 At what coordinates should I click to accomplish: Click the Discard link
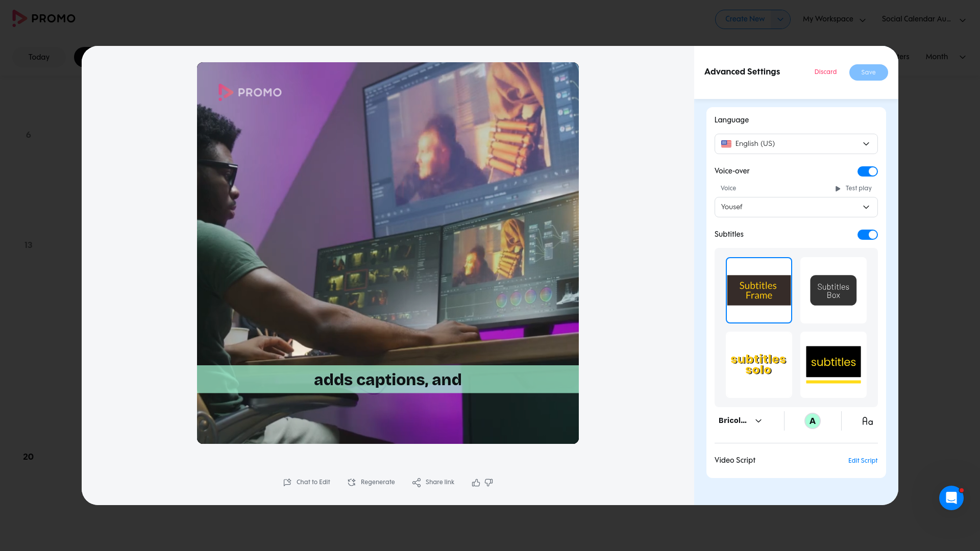point(825,72)
